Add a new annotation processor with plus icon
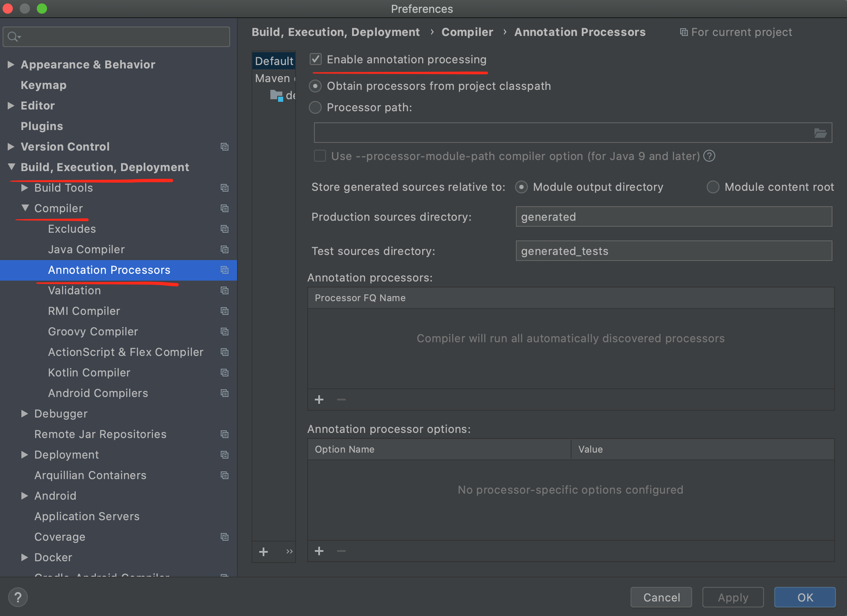 319,400
